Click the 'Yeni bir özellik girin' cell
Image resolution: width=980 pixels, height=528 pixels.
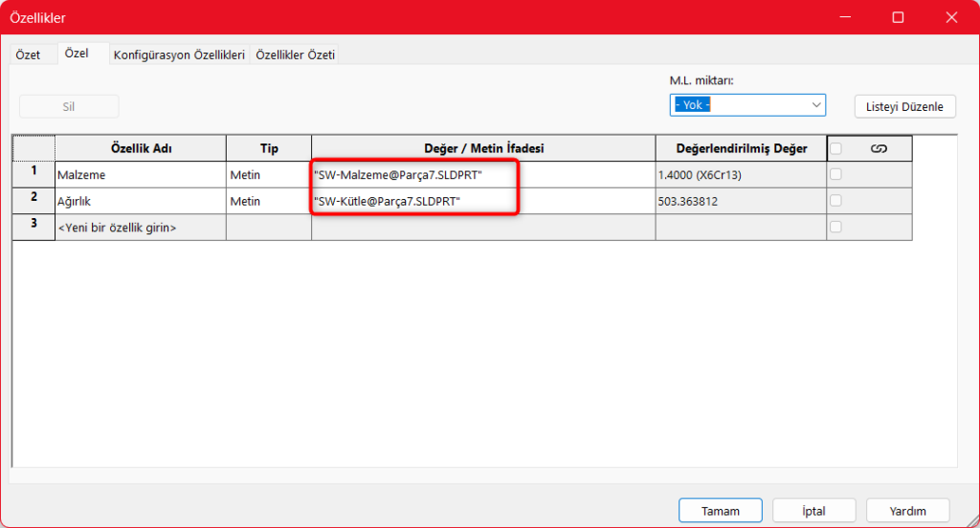[x=141, y=228]
